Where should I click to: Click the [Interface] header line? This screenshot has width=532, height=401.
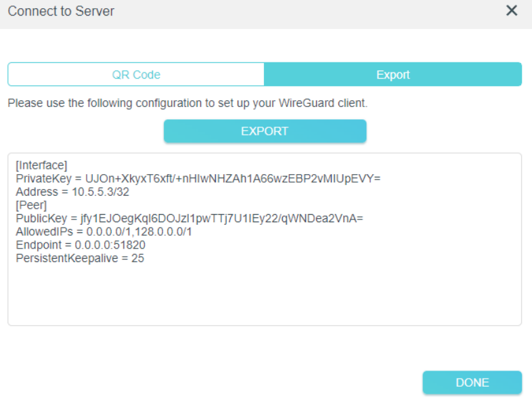point(41,165)
